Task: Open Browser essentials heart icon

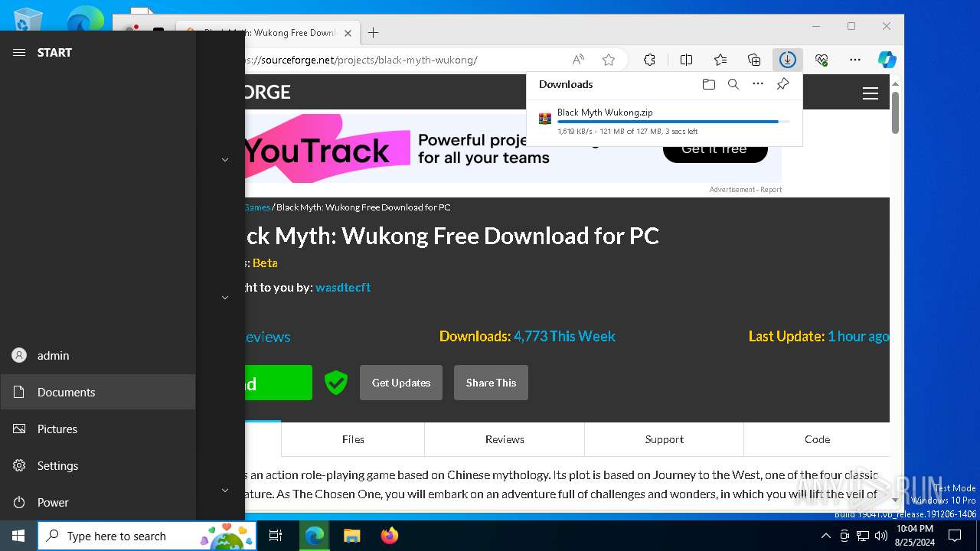Action: point(822,60)
